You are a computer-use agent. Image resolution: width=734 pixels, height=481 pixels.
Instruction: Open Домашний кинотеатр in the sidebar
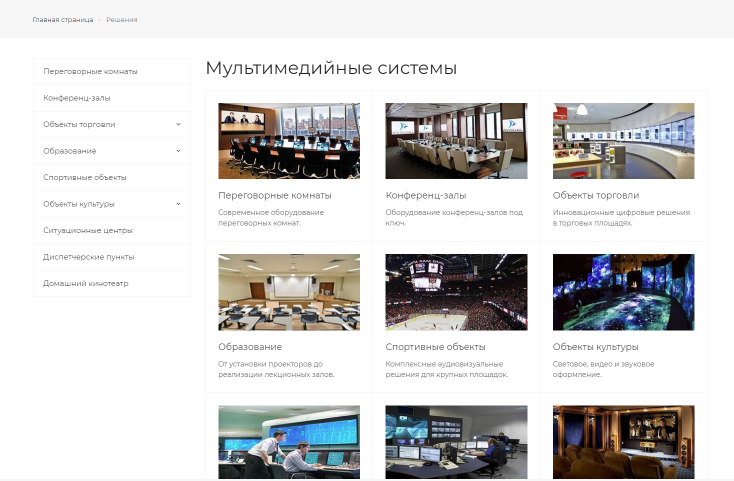pos(112,283)
